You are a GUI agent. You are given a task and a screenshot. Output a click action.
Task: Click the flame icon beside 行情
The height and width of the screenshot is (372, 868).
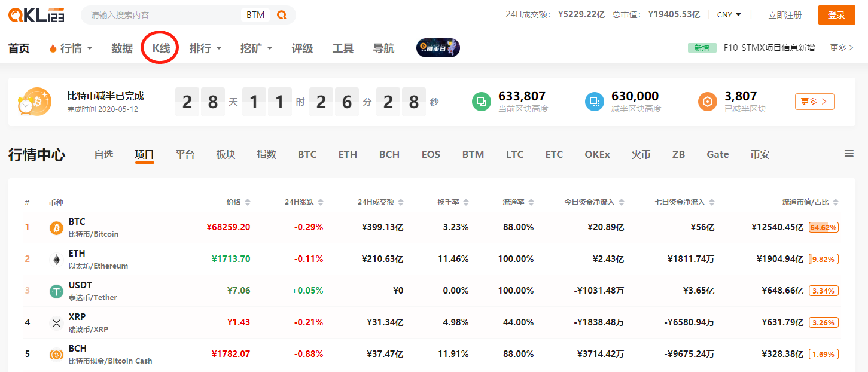click(53, 48)
